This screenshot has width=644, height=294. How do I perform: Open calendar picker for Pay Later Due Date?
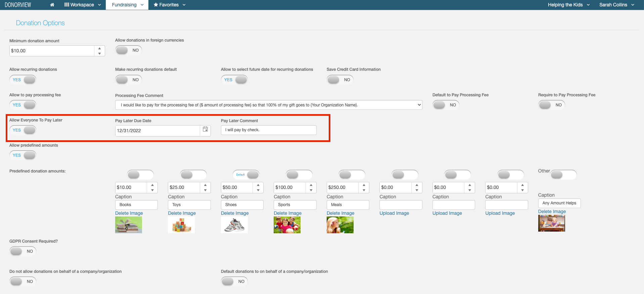[205, 130]
